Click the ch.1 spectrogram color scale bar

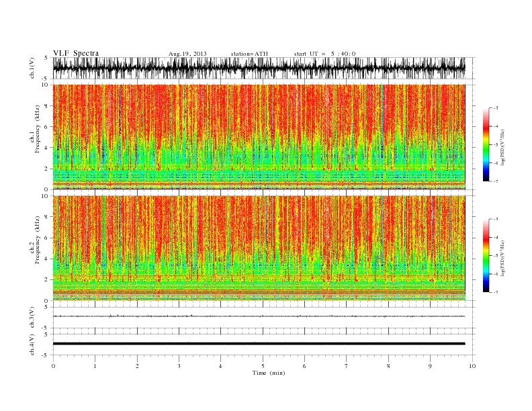486,144
